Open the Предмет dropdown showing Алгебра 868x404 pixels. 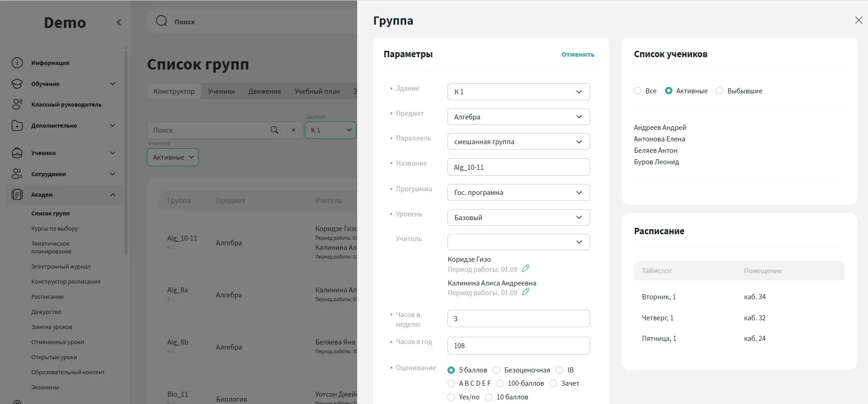click(518, 117)
